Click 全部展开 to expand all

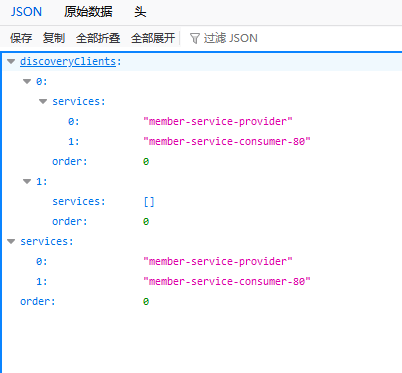click(x=153, y=38)
